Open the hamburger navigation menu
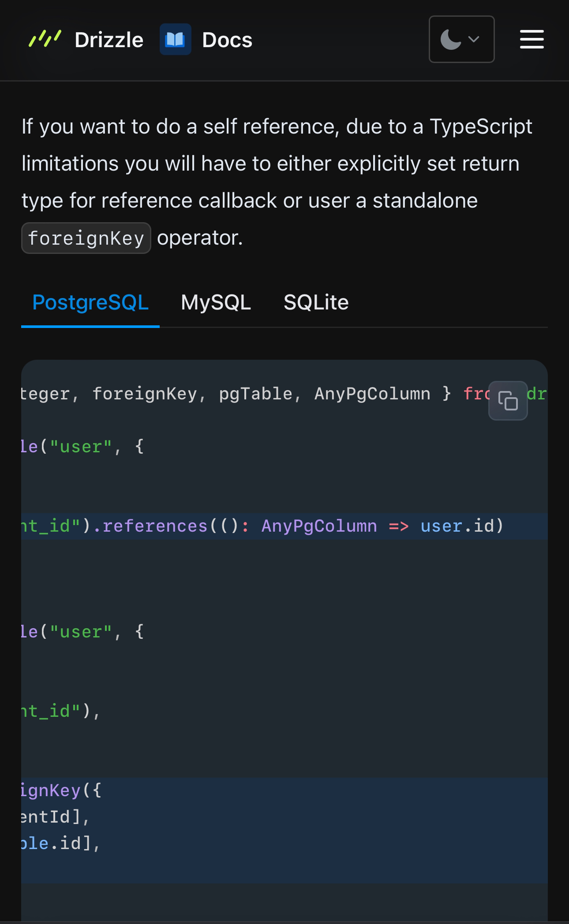This screenshot has width=569, height=924. point(532,40)
